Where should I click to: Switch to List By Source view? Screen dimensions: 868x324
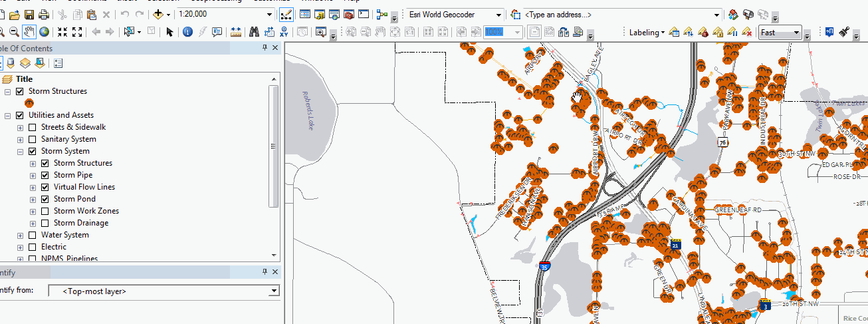11,63
